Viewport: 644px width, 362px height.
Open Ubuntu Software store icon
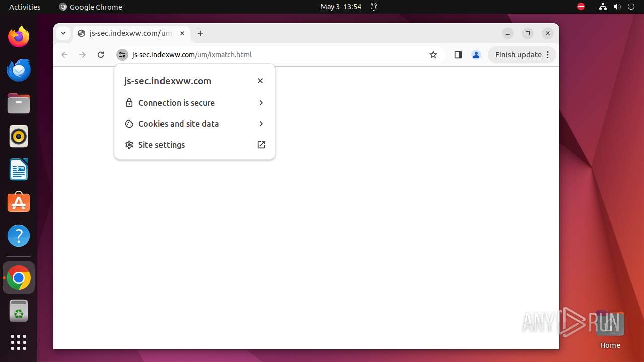19,203
